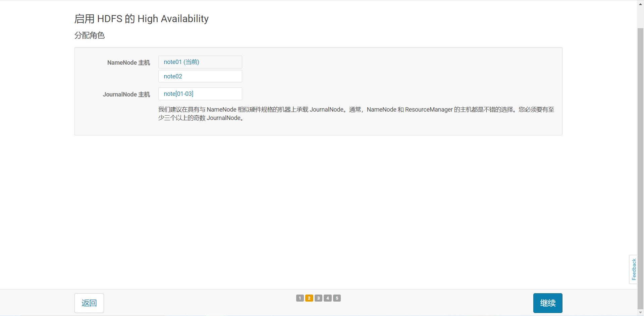Click the JournalNode 主机 label

coord(126,94)
